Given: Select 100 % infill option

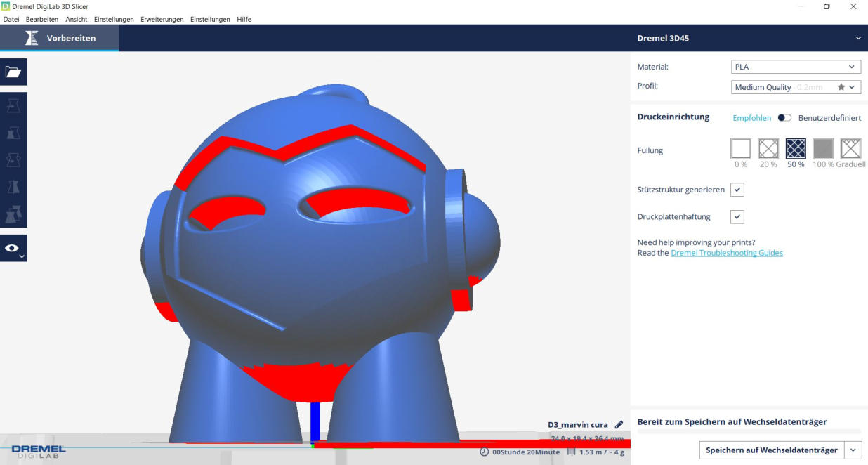Looking at the screenshot, I should click(823, 148).
